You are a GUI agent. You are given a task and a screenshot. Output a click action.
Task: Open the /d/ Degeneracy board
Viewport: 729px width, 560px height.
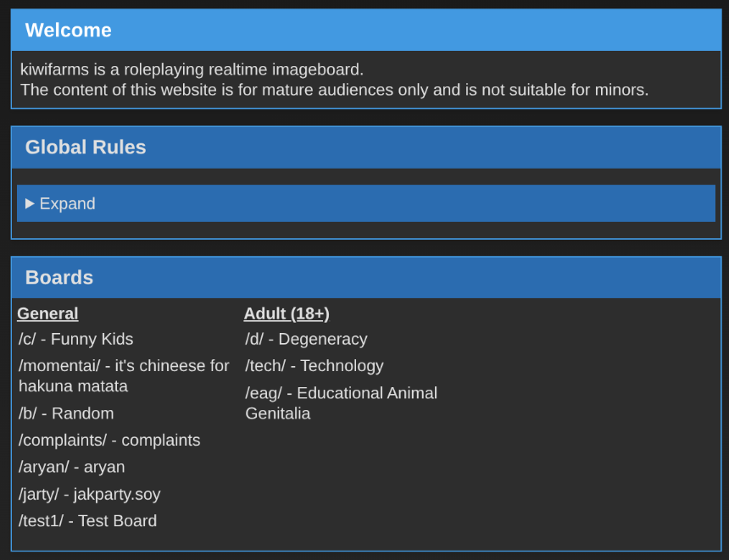[306, 340]
